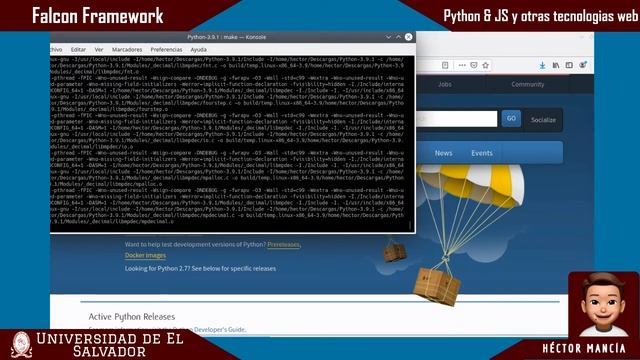Open page actions three-dots menu
Image resolution: width=640 pixels, height=360 pixels.
coord(462,65)
